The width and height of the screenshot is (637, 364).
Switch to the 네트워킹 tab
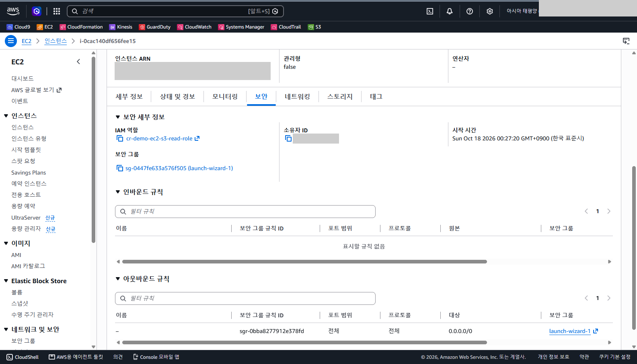pos(298,97)
